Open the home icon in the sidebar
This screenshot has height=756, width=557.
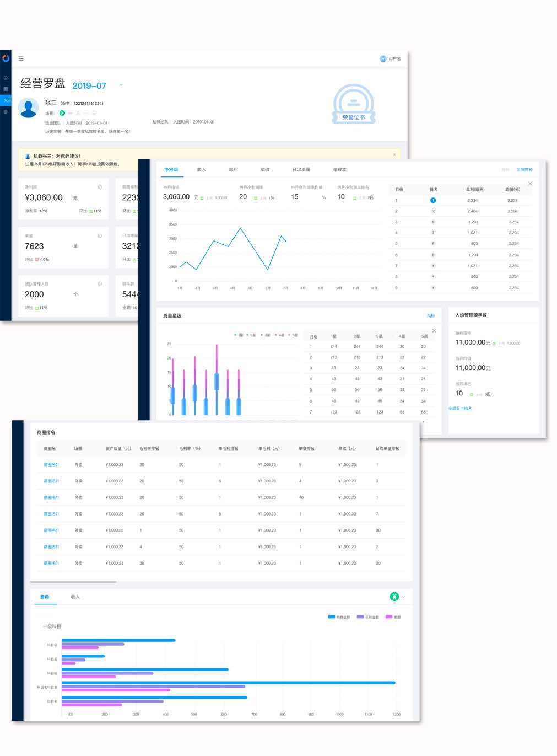coord(6,78)
